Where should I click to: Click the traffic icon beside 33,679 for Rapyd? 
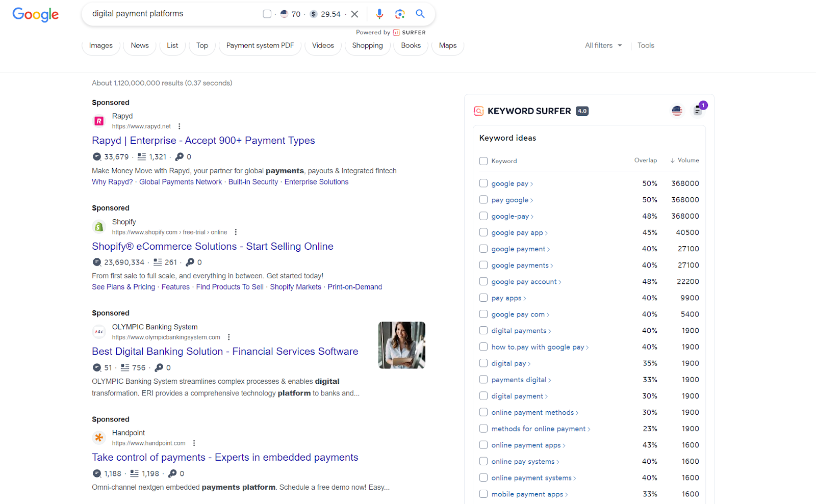pyautogui.click(x=97, y=157)
